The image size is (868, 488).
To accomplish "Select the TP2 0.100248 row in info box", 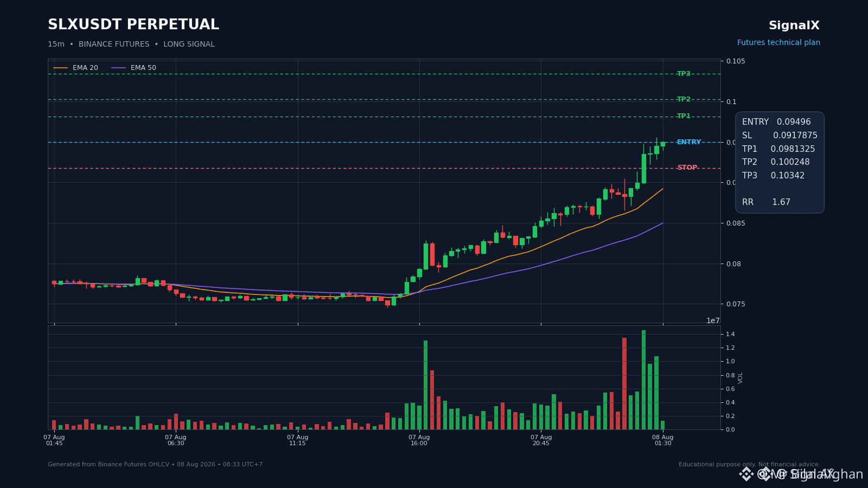I will pos(776,162).
